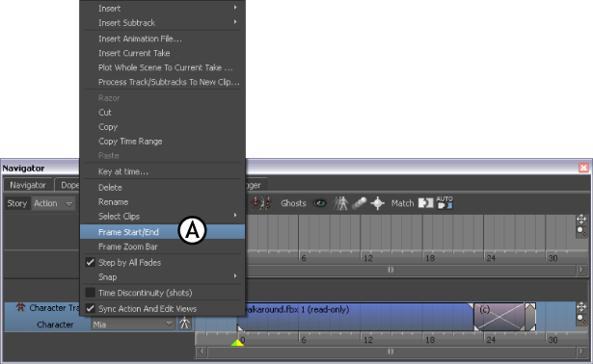Screen dimensions: 593x364
Task: Open the Story Action mode dropdown
Action: pyautogui.click(x=53, y=203)
